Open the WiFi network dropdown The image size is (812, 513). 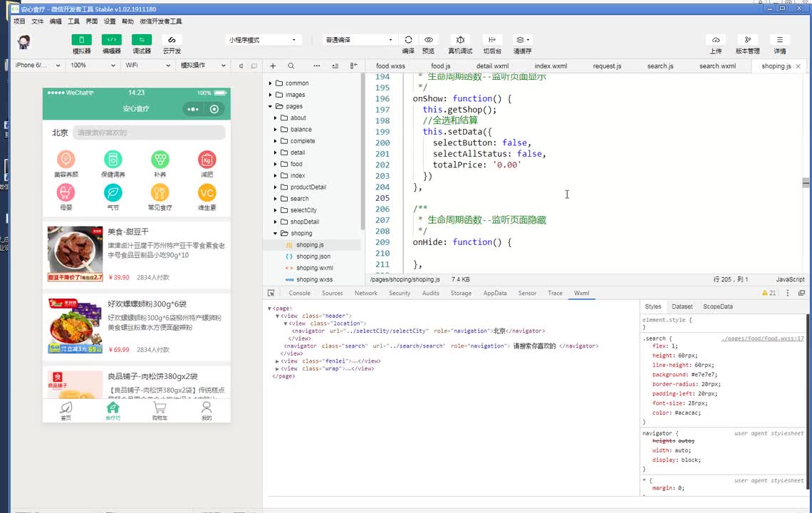[x=147, y=66]
